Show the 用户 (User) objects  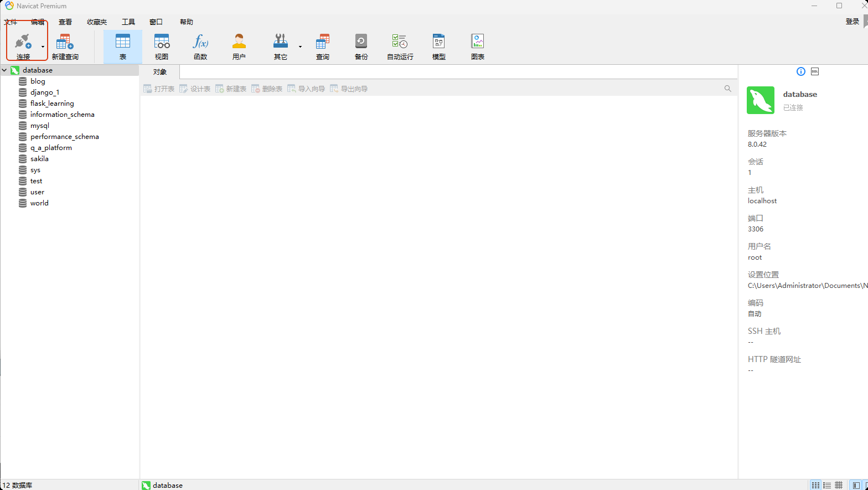[x=239, y=47]
